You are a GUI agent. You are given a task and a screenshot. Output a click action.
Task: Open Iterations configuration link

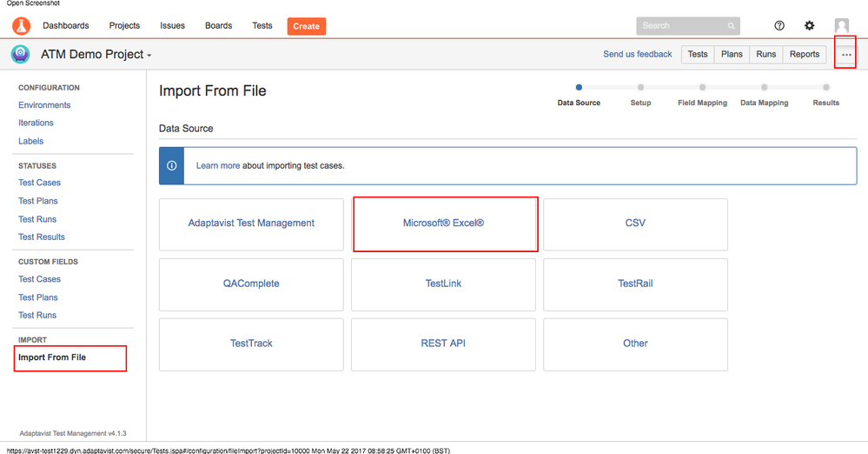tap(36, 123)
